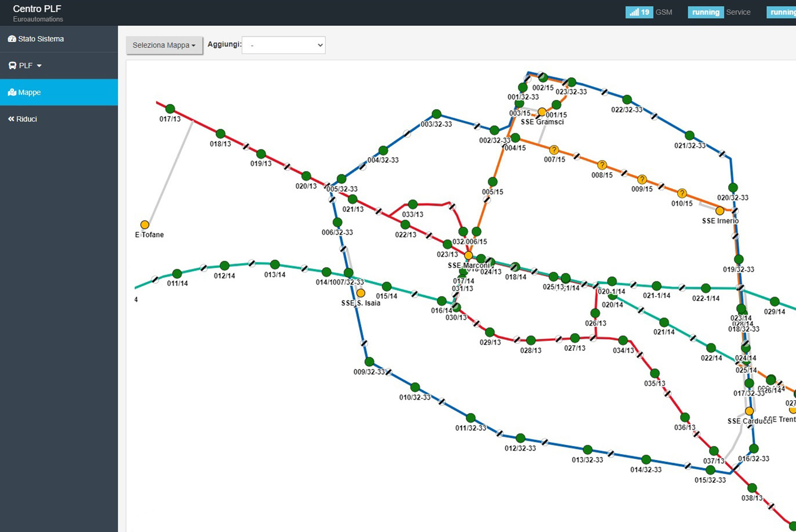The width and height of the screenshot is (796, 532).
Task: Select the green node 021/32-33
Action: point(690,136)
